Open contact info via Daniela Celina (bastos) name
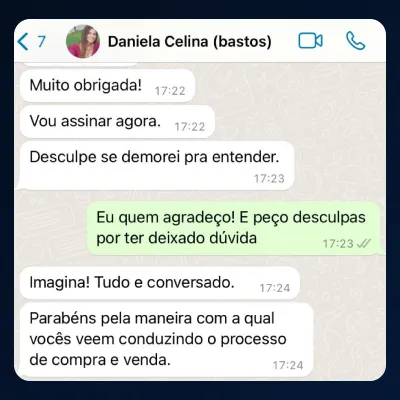The width and height of the screenshot is (400, 400). [x=190, y=42]
